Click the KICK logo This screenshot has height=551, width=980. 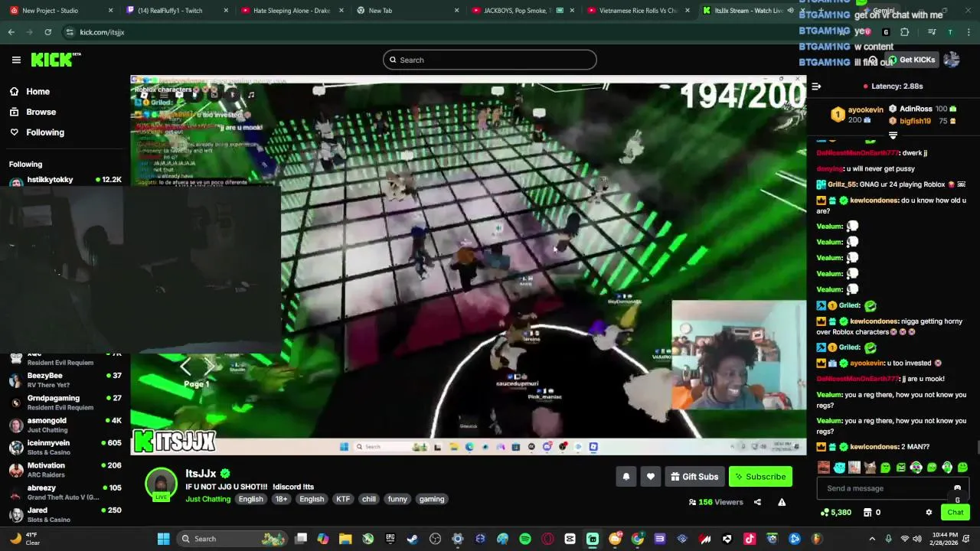pos(55,60)
